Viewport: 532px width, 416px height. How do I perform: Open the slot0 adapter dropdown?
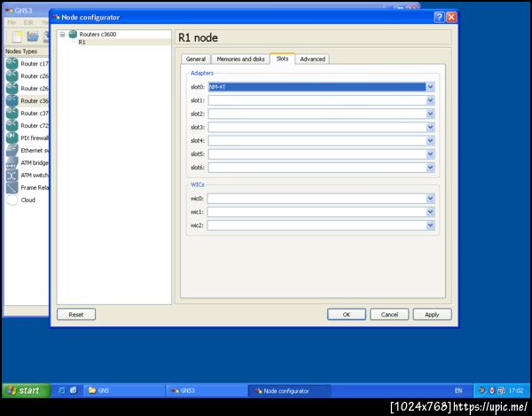pos(430,87)
